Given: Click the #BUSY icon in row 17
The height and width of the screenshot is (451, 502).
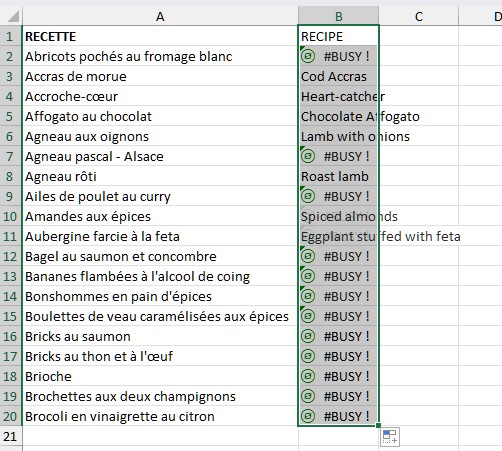Looking at the screenshot, I should click(x=308, y=356).
